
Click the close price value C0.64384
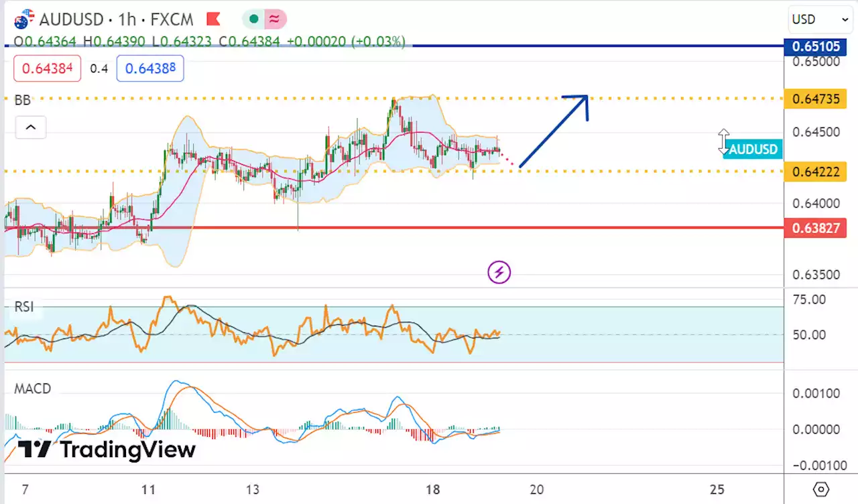(249, 42)
